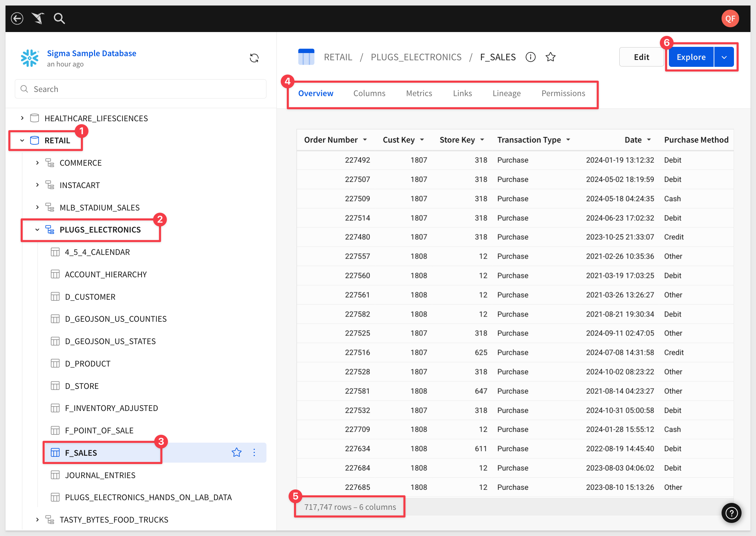Click PLUGS_ELECTRONICS in the breadcrumb path

tap(416, 57)
